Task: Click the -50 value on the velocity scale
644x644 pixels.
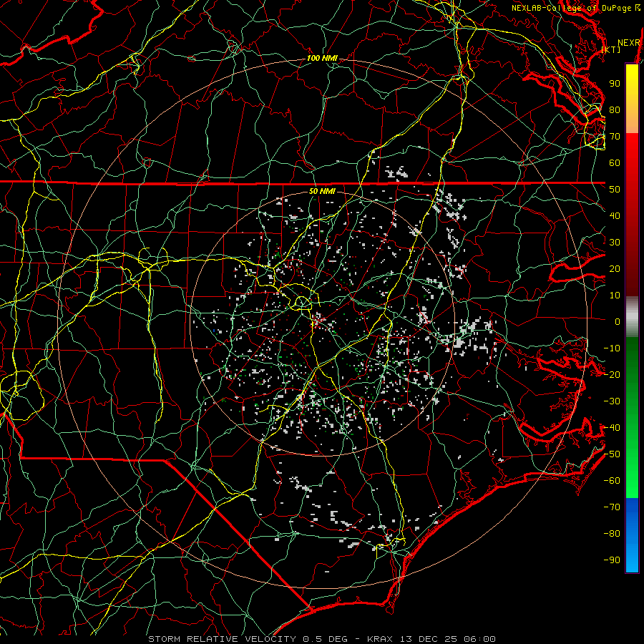Action: (x=612, y=454)
